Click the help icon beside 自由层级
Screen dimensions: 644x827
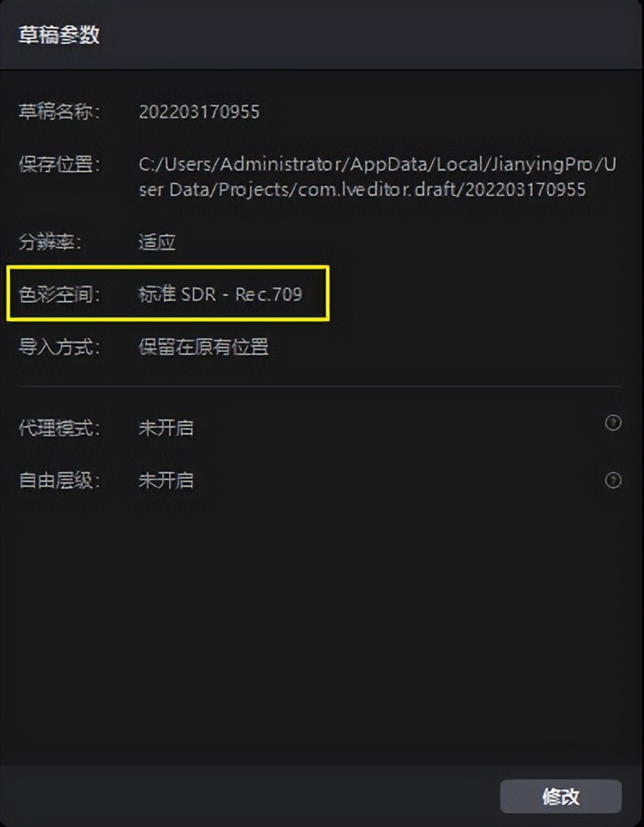tap(613, 480)
